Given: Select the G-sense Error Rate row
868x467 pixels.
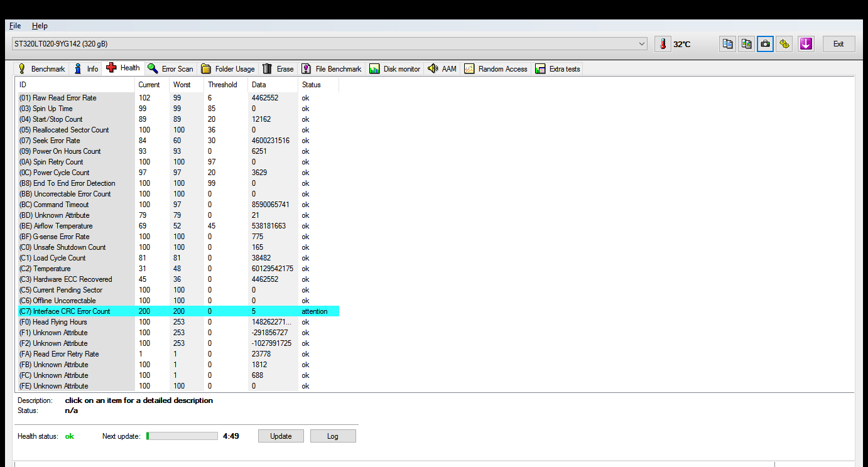Looking at the screenshot, I should 178,237.
